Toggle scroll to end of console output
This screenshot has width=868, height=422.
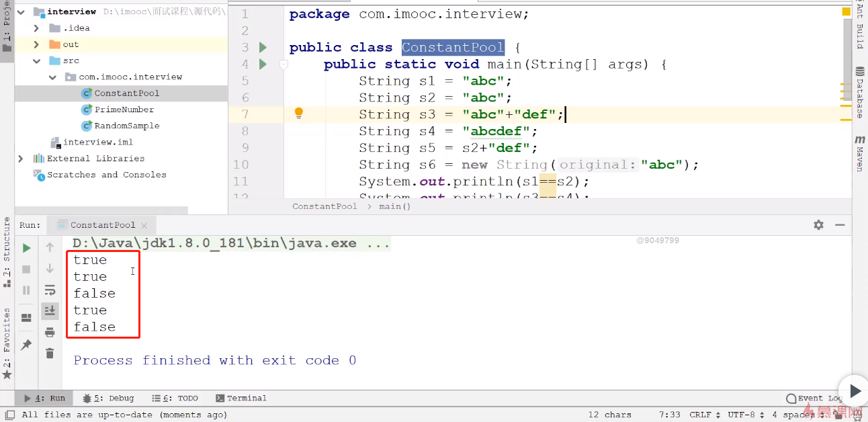50,310
